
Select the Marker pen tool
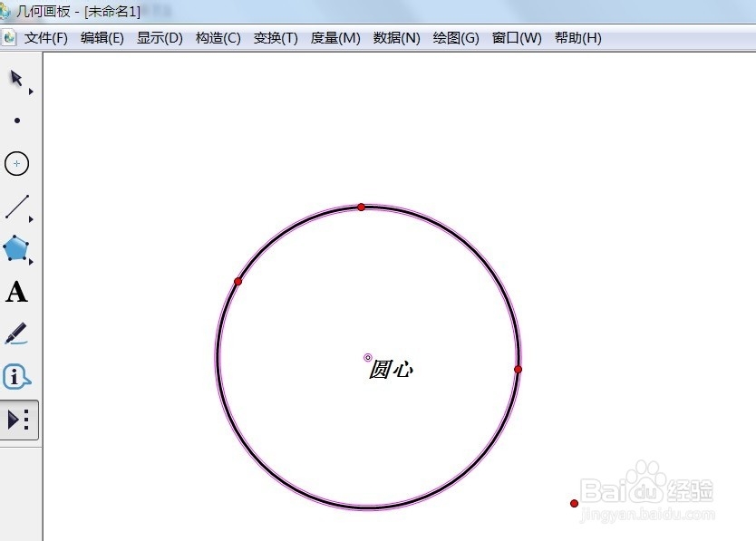coord(16,333)
